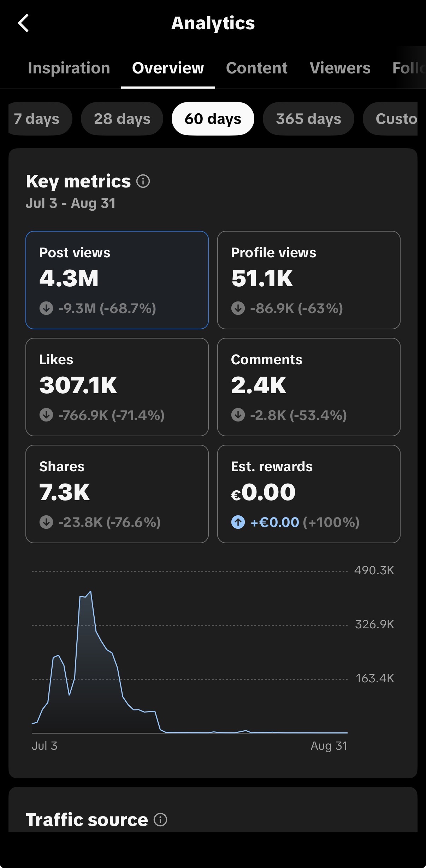Select the Est. rewards metric card
The width and height of the screenshot is (426, 868).
point(309,494)
